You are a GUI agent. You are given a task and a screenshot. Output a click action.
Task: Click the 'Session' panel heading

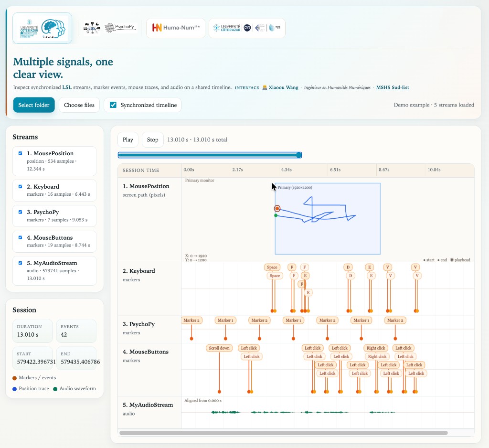click(x=24, y=310)
